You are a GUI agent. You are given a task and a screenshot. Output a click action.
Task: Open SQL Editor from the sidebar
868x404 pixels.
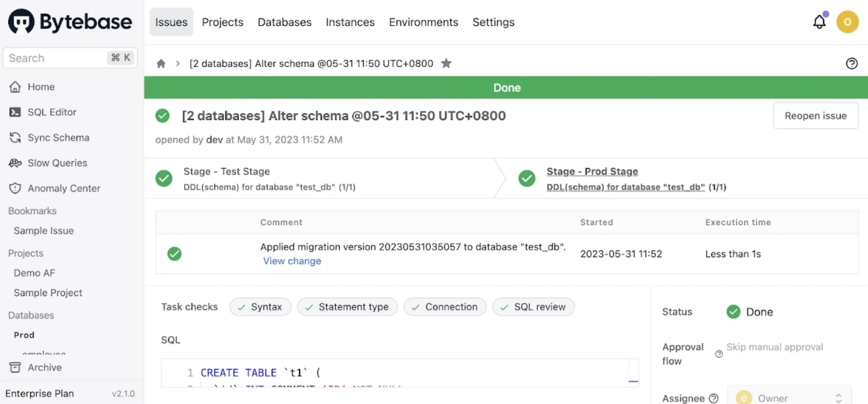tap(52, 112)
